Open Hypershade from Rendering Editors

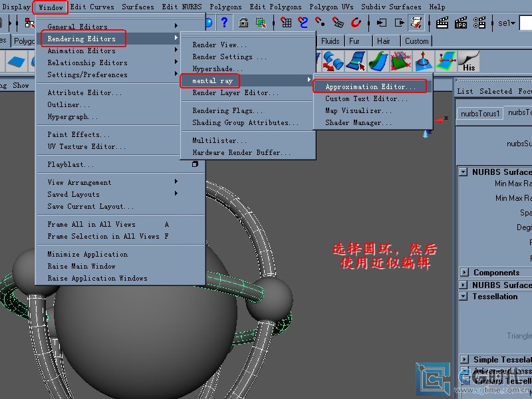(247, 68)
